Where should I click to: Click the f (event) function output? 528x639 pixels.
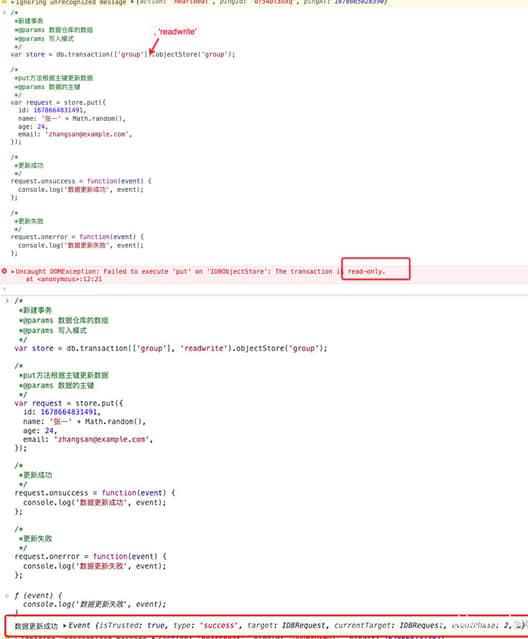pyautogui.click(x=38, y=596)
